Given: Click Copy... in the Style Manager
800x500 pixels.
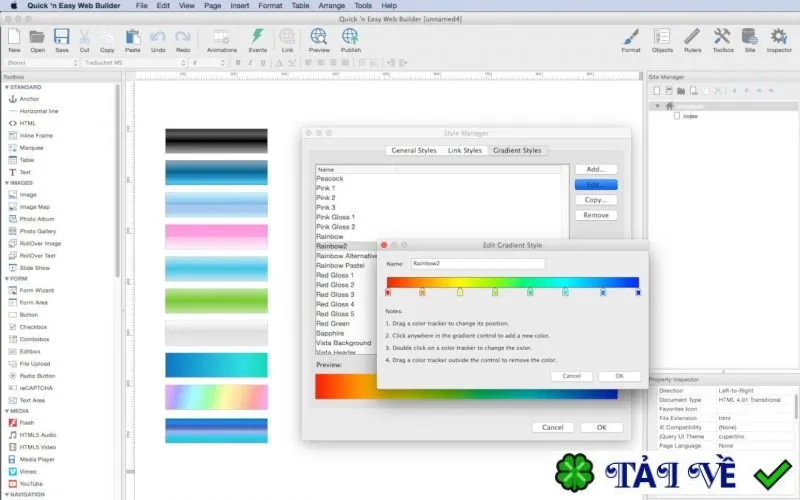Looking at the screenshot, I should (x=596, y=200).
